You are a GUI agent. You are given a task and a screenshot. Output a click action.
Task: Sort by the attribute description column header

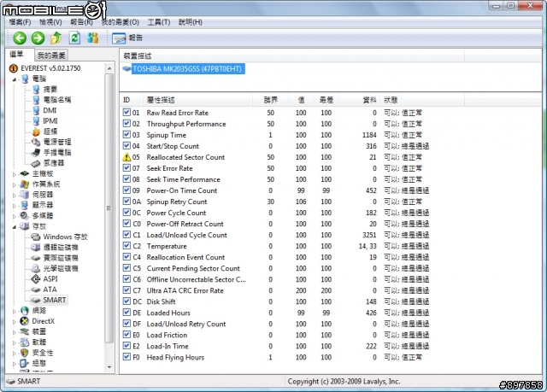pos(197,100)
